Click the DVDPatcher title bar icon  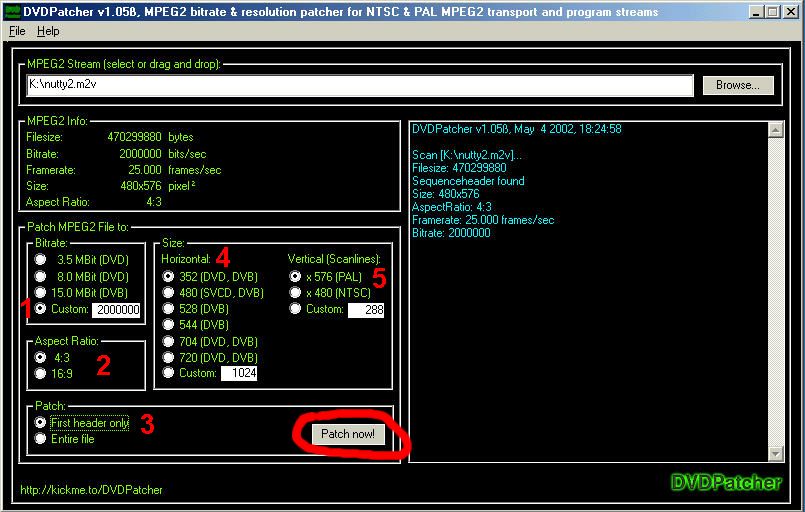12,11
